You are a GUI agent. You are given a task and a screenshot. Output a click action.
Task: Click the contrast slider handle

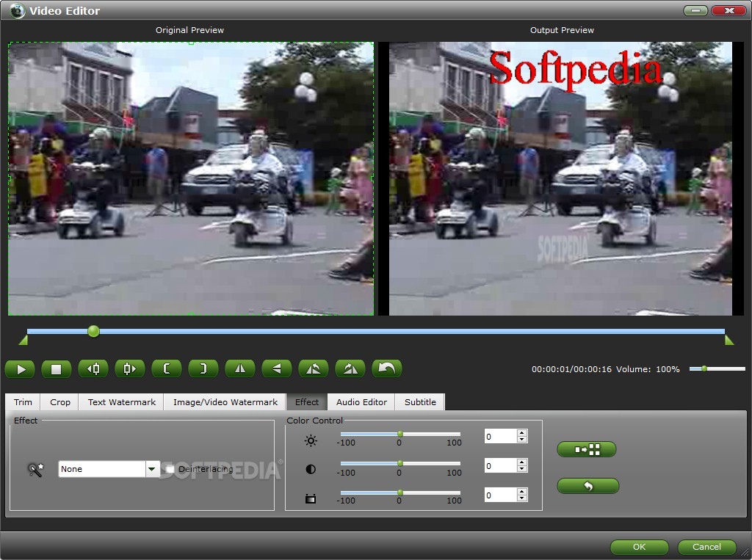(400, 464)
